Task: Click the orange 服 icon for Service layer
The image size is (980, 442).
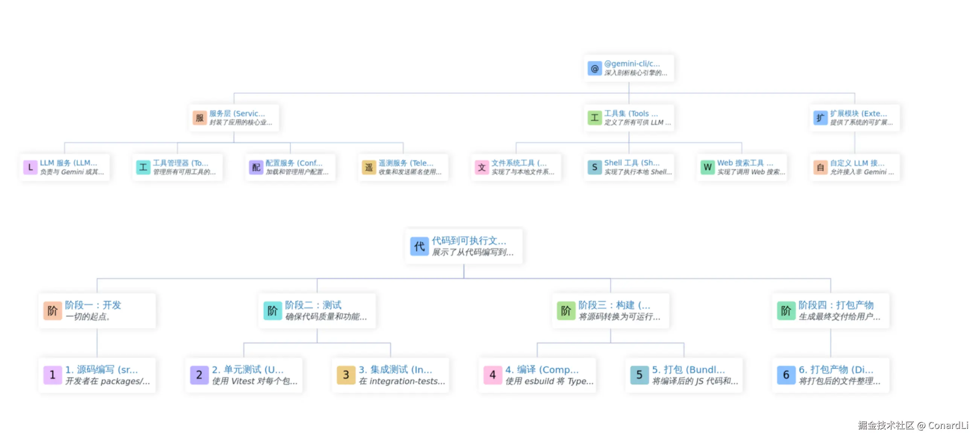Action: tap(199, 118)
